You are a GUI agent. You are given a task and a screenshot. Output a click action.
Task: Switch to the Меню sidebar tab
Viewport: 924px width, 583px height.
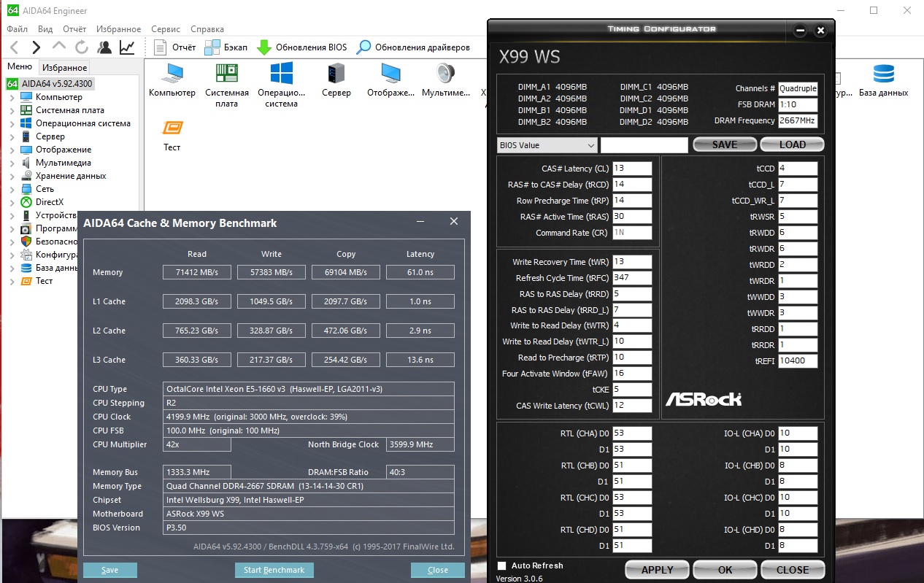pyautogui.click(x=20, y=66)
